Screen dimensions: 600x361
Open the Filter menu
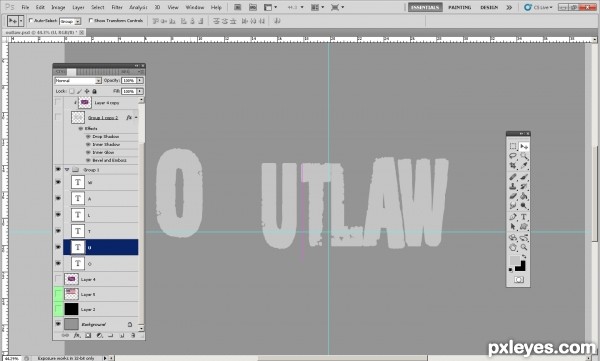(117, 7)
